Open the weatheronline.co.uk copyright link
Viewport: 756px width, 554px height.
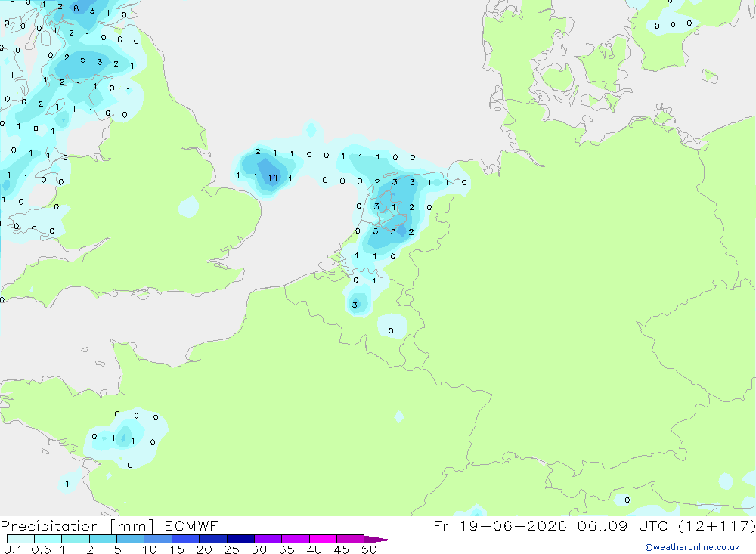[x=692, y=547]
